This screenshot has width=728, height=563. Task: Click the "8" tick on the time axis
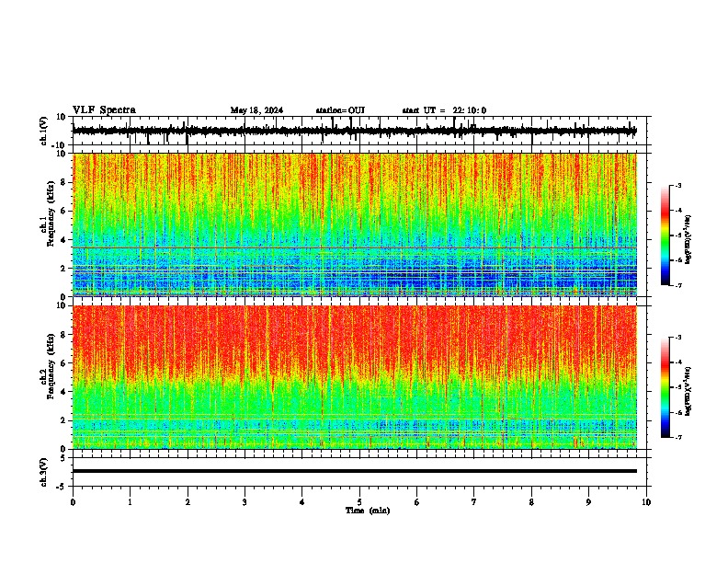531,502
